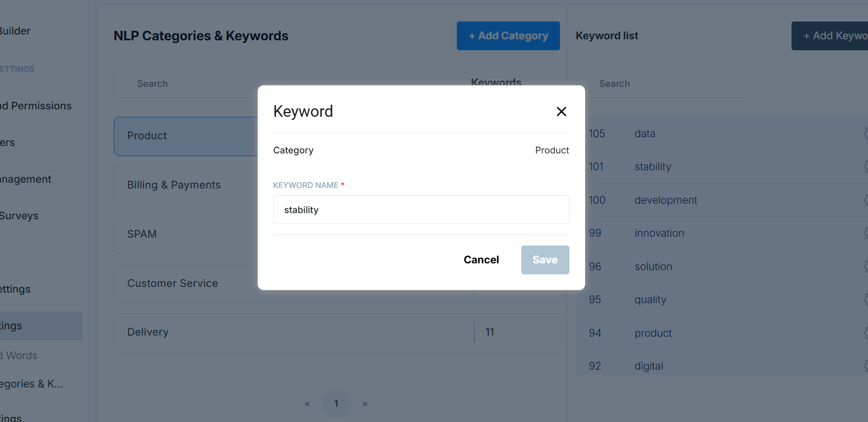Select page 1 in pagination
Screen dimensions: 868x422
336,404
